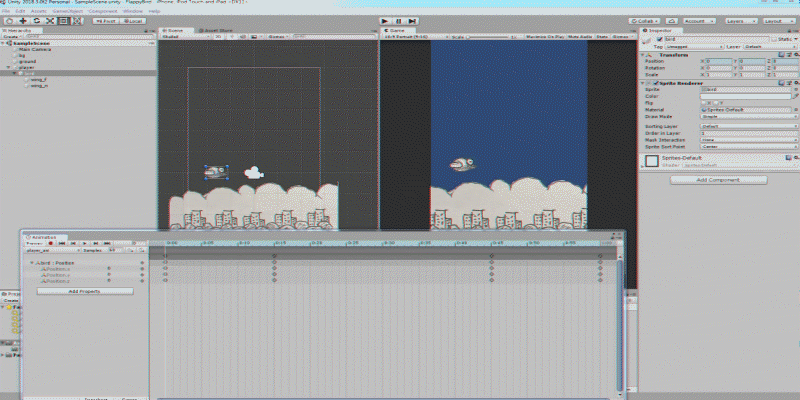Toggle 2D mode in Scene view
Image resolution: width=800 pixels, height=400 pixels.
pos(218,37)
